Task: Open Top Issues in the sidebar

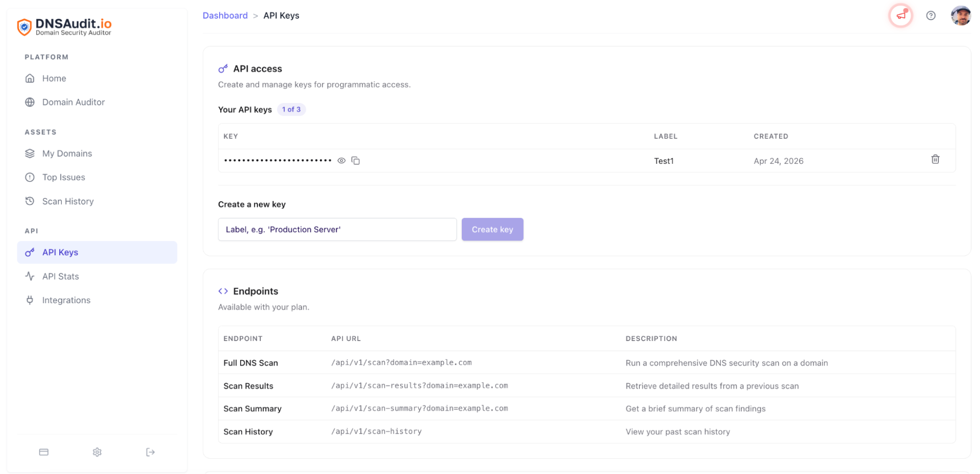Action: coord(97,177)
